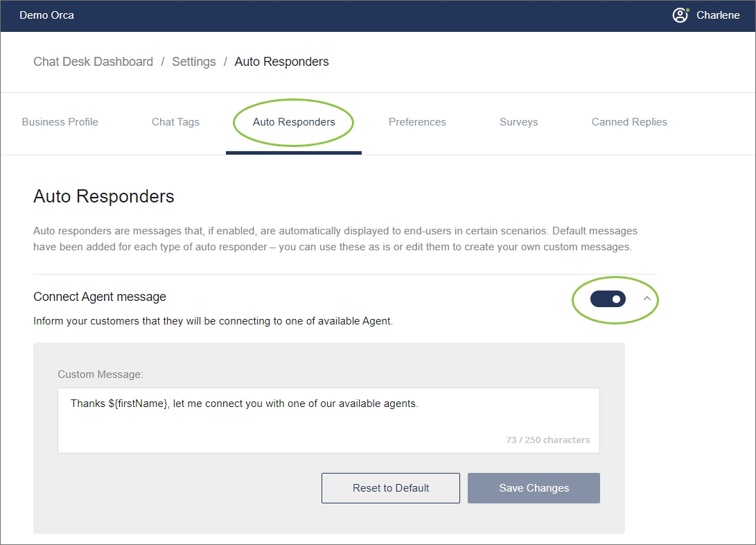Navigate to Settings breadcrumb link

[x=193, y=62]
